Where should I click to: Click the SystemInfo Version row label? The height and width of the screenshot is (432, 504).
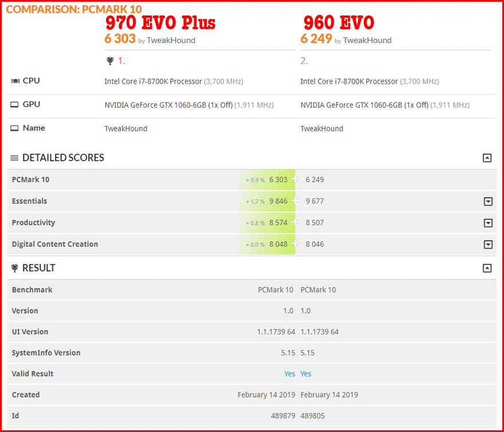(x=46, y=353)
